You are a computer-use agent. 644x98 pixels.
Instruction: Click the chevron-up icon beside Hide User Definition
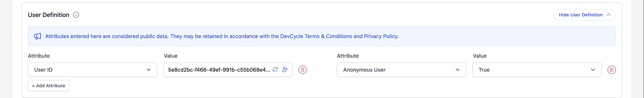609,15
